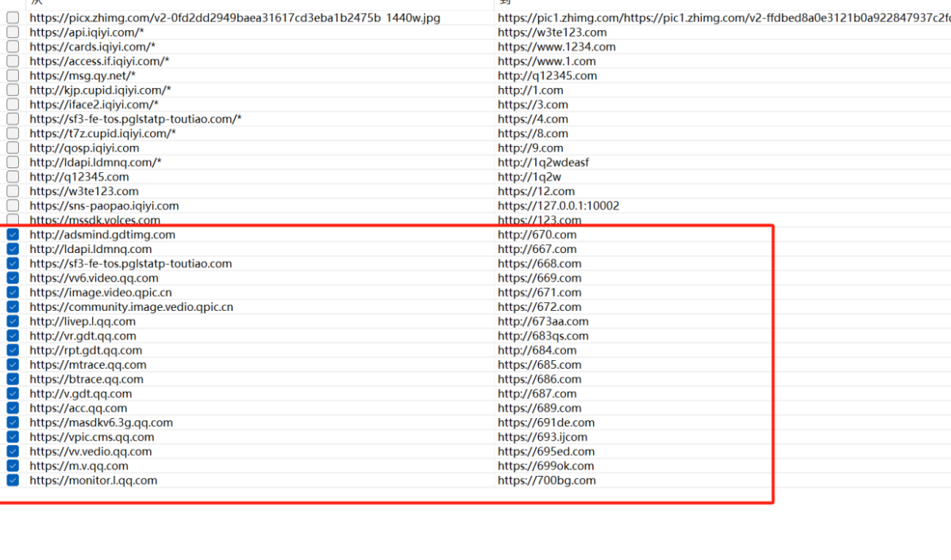Disable the rule mapping to http://667.com
951x560 pixels.
tap(13, 249)
